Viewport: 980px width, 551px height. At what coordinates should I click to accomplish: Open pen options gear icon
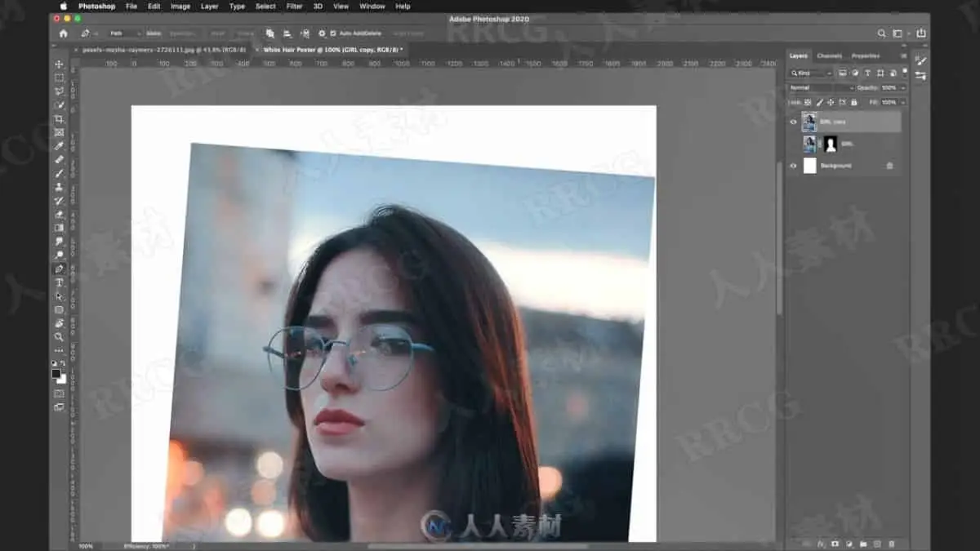322,33
